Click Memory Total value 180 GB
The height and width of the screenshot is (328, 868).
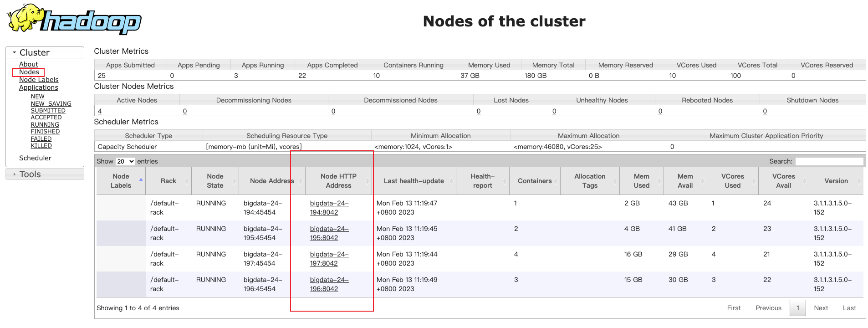click(x=536, y=76)
